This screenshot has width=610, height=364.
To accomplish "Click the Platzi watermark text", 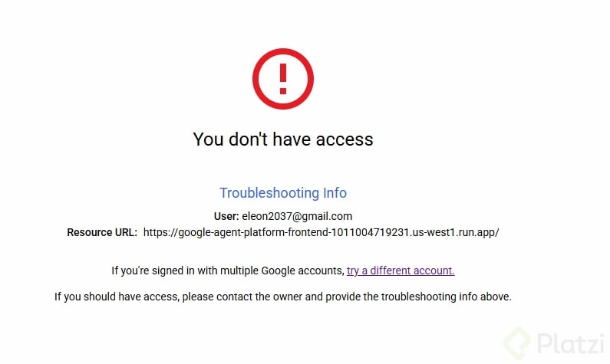I will 571,344.
